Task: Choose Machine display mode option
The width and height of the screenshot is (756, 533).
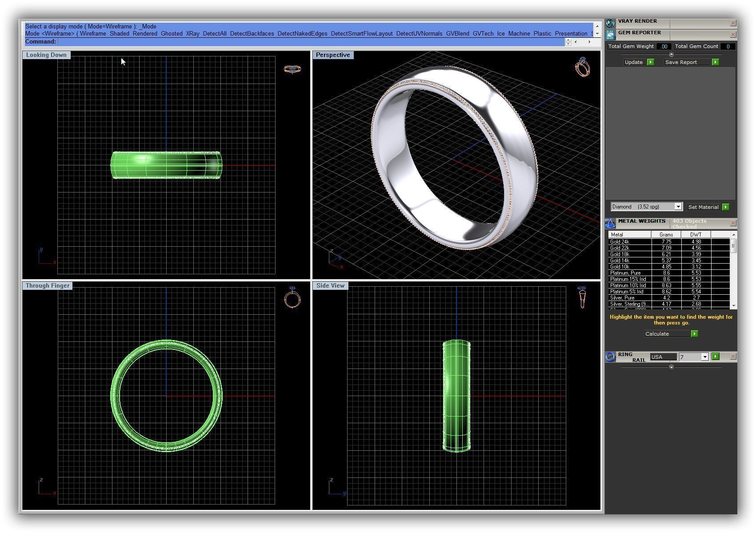Action: (519, 33)
